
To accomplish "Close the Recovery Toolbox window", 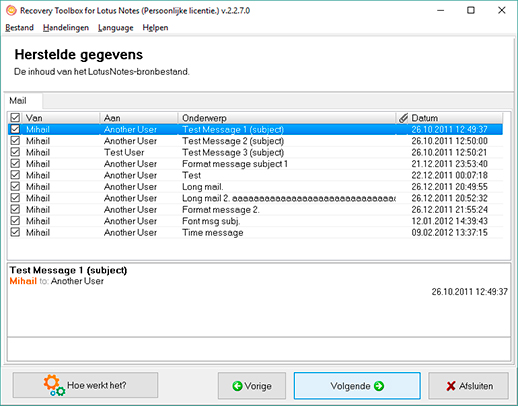I will point(502,11).
